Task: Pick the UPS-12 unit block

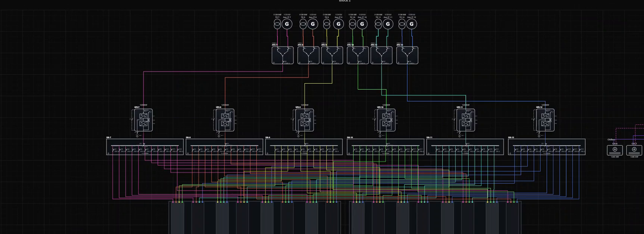Action: point(545,120)
